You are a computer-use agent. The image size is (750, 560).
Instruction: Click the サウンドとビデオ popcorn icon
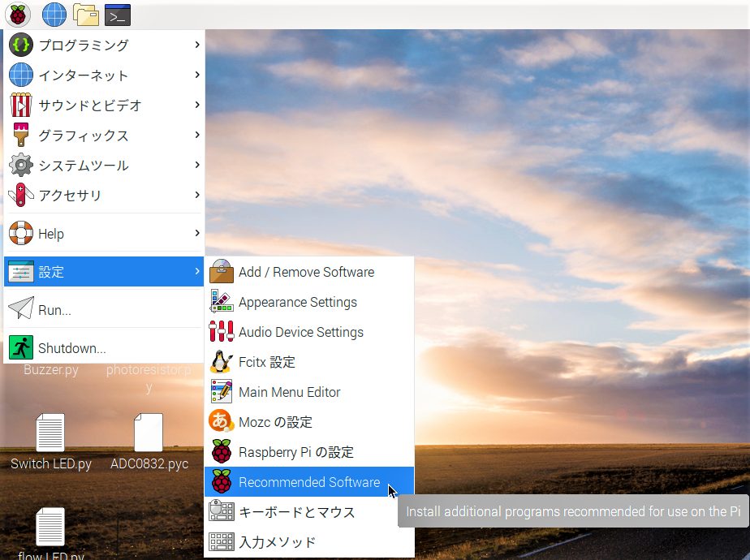click(x=20, y=106)
